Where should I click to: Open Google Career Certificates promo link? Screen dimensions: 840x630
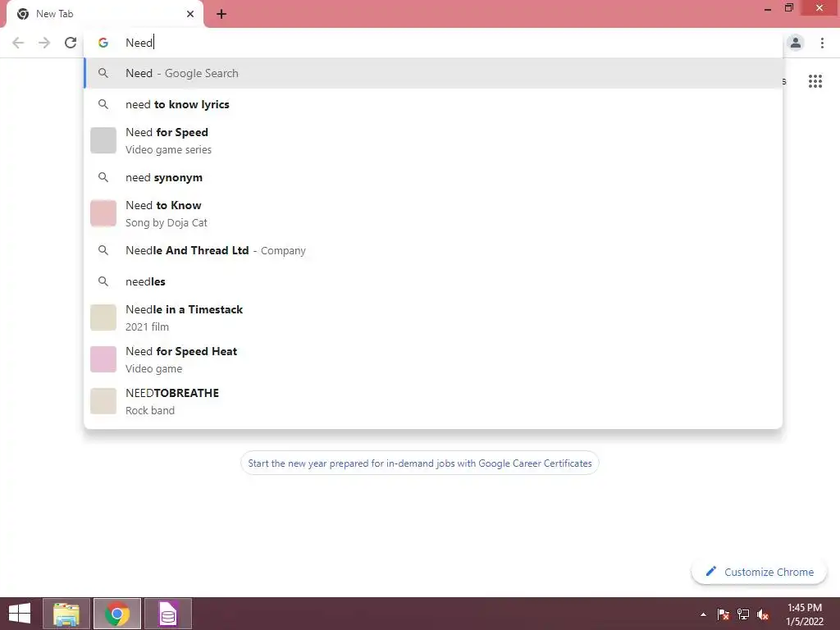pyautogui.click(x=419, y=463)
